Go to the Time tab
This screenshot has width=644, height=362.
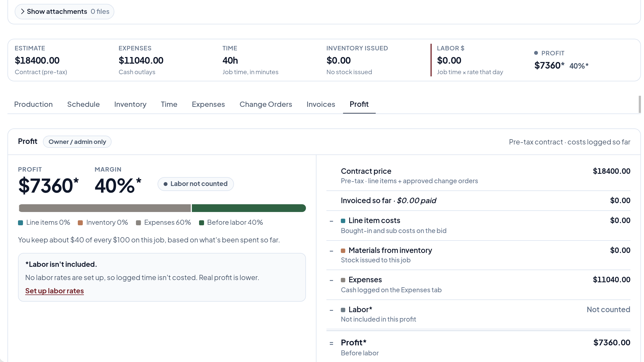pyautogui.click(x=169, y=104)
